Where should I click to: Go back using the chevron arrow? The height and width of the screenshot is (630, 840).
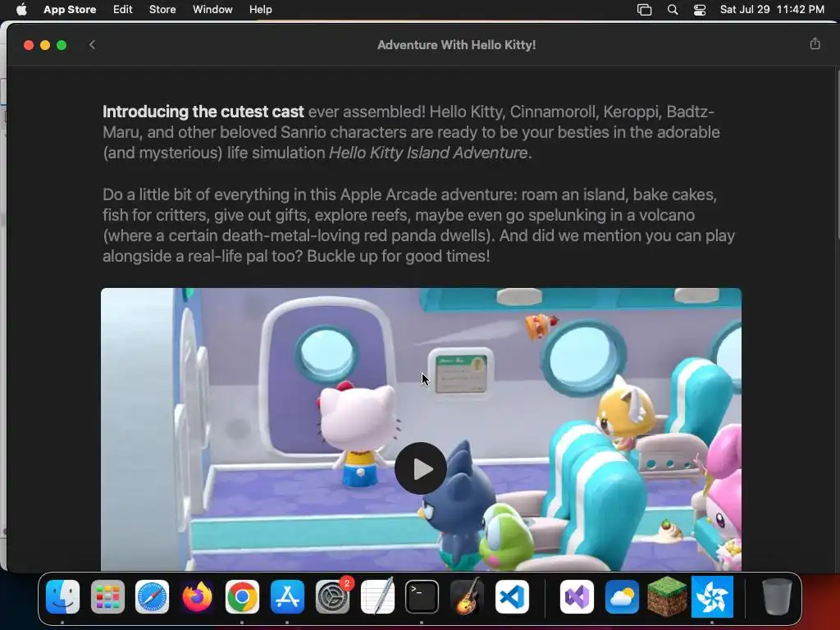click(92, 45)
